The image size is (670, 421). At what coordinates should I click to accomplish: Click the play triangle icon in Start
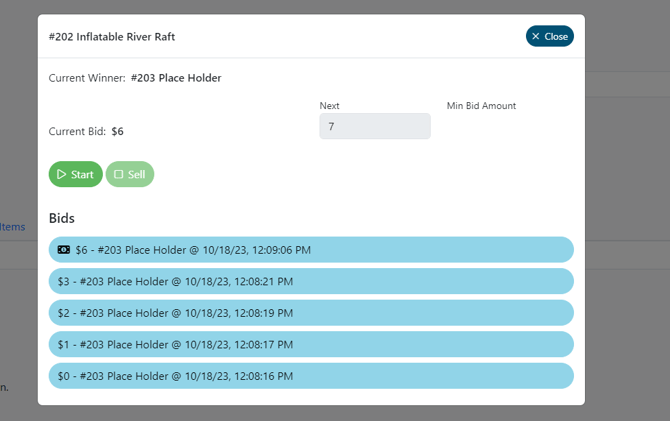[x=62, y=174]
